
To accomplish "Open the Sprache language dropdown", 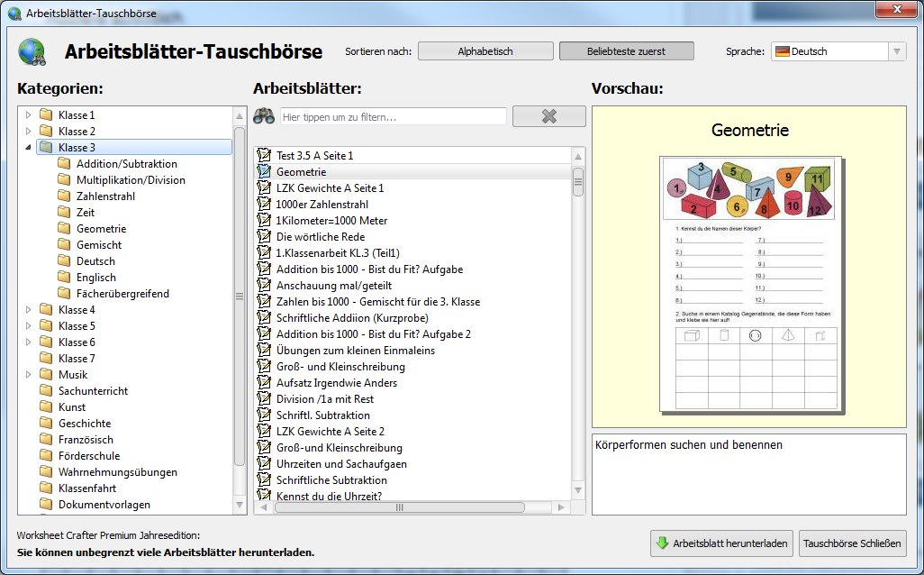I will click(838, 51).
